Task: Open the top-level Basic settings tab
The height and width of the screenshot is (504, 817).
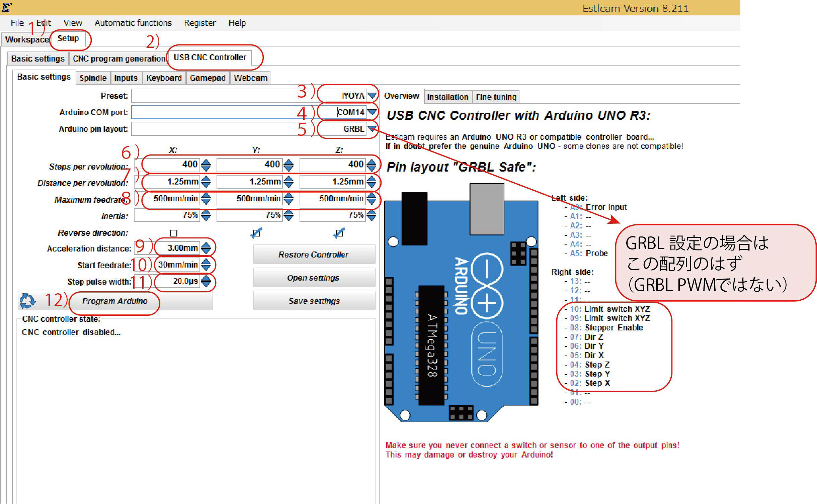Action: 38,59
